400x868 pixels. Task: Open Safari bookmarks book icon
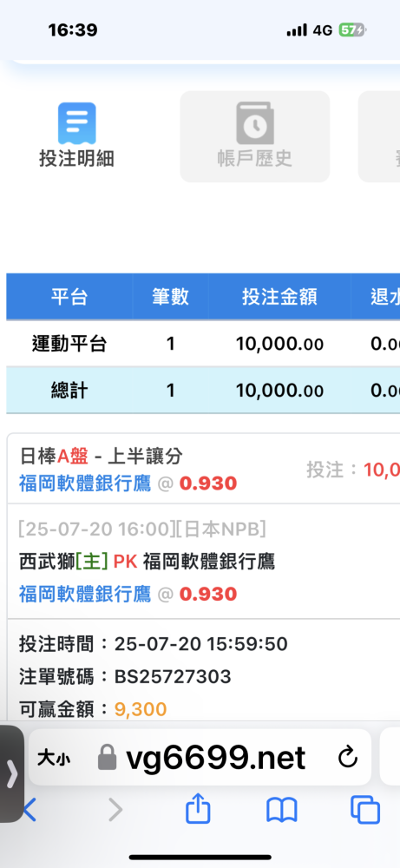(282, 811)
